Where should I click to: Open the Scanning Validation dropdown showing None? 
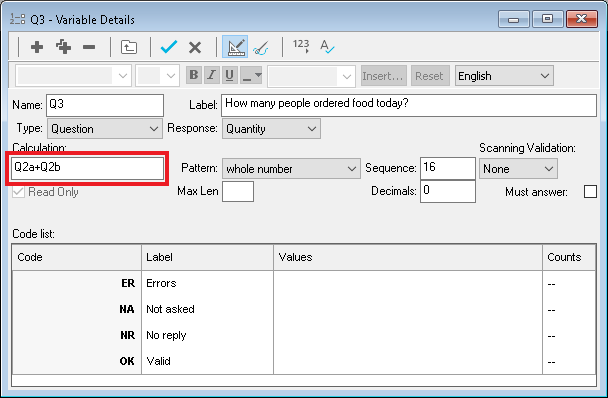tap(518, 168)
